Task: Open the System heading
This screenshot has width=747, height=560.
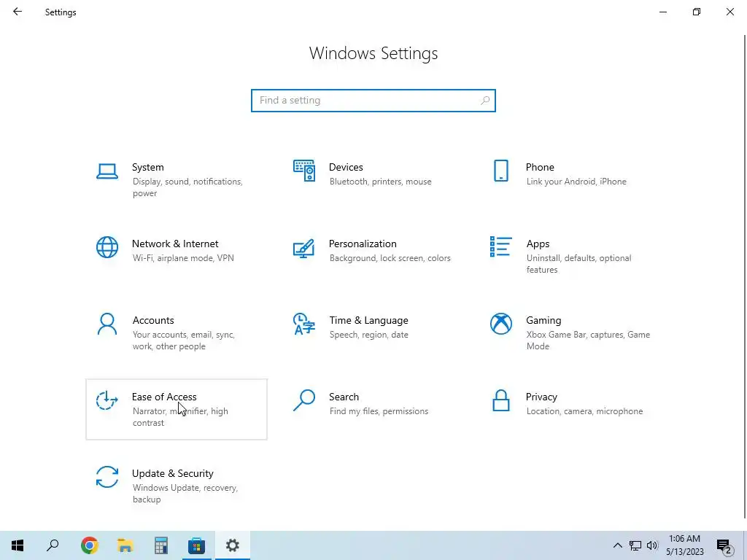Action: [147, 167]
